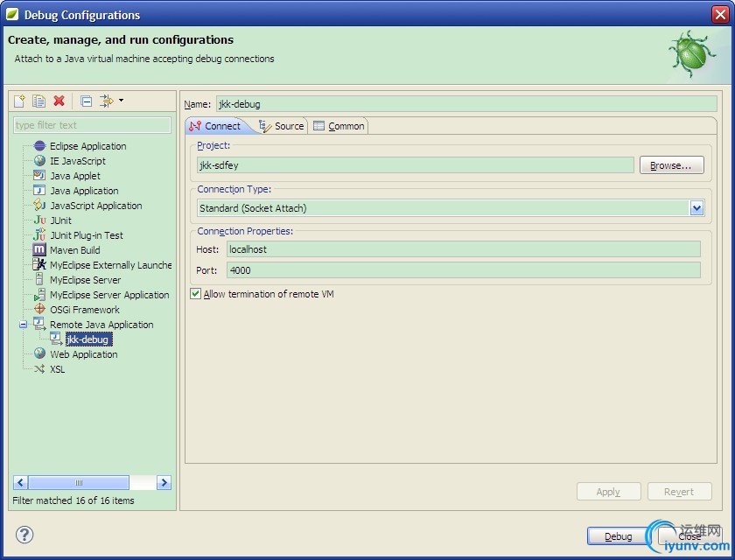Viewport: 735px width, 560px height.
Task: Click the Maven Build icon
Action: [x=39, y=249]
